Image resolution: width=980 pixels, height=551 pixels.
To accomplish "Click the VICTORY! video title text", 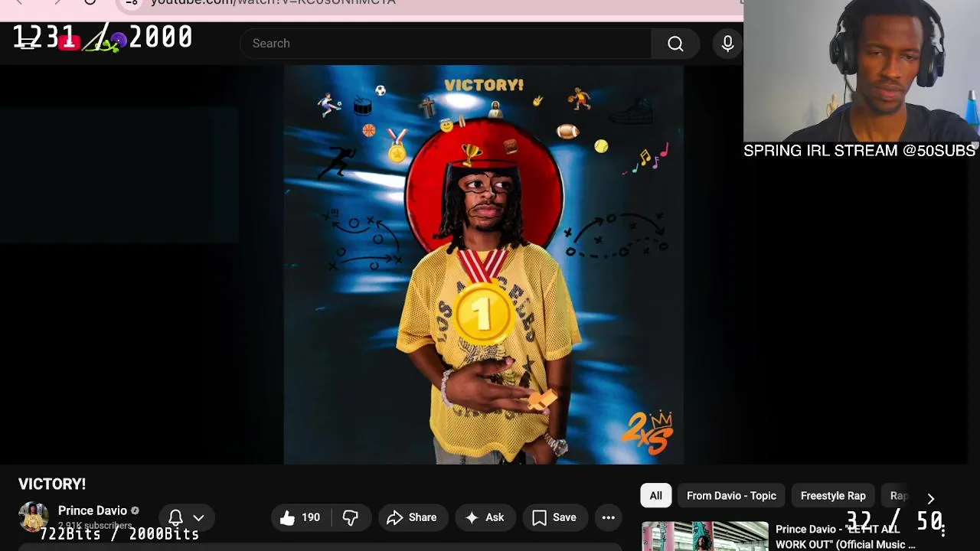I will tap(52, 484).
